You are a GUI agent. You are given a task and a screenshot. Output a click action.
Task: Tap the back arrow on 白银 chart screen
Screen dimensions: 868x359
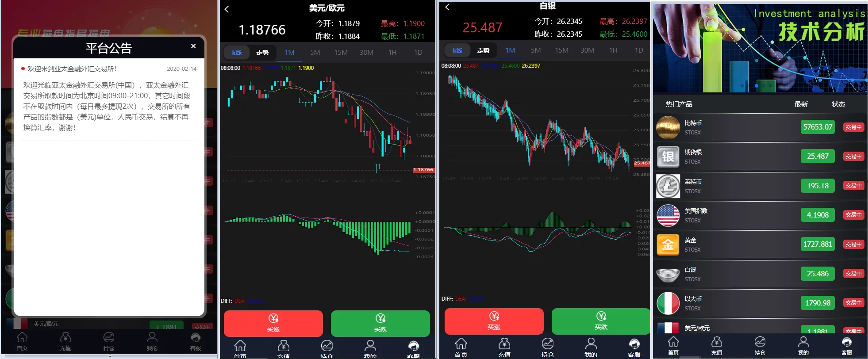coord(447,7)
